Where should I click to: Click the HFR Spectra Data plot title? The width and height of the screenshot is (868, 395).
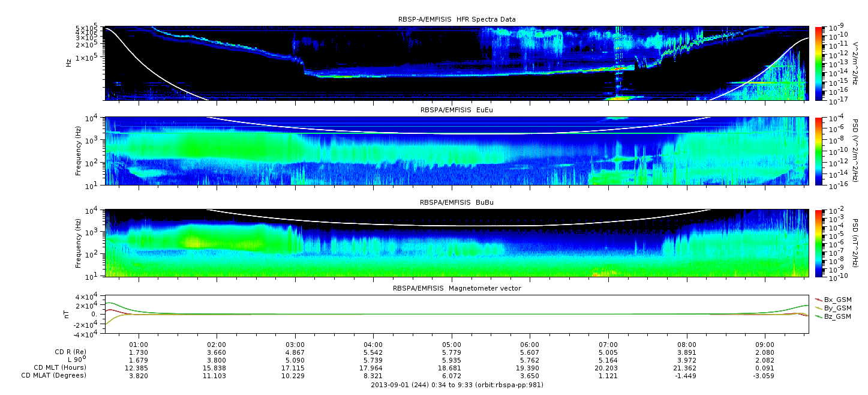click(456, 20)
